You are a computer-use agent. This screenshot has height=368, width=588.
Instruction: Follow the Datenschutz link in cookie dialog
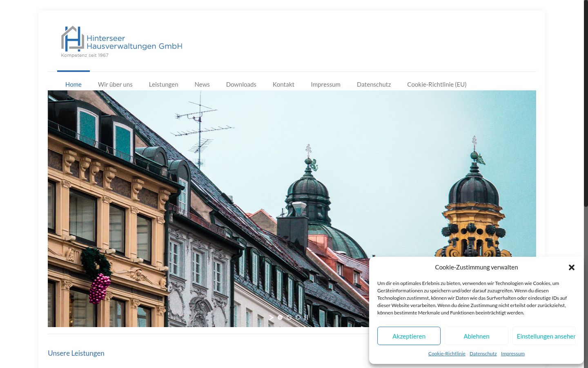coord(483,354)
